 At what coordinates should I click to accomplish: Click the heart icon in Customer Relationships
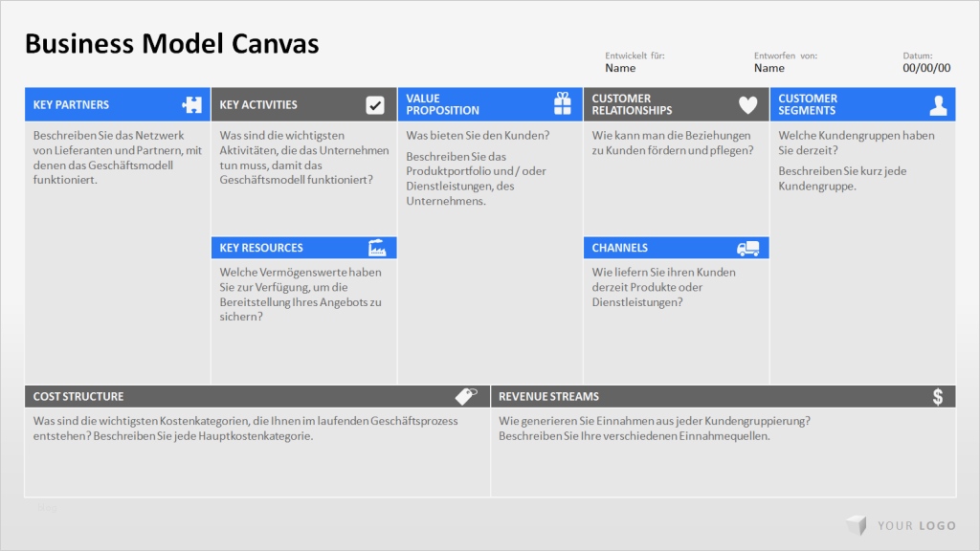747,105
